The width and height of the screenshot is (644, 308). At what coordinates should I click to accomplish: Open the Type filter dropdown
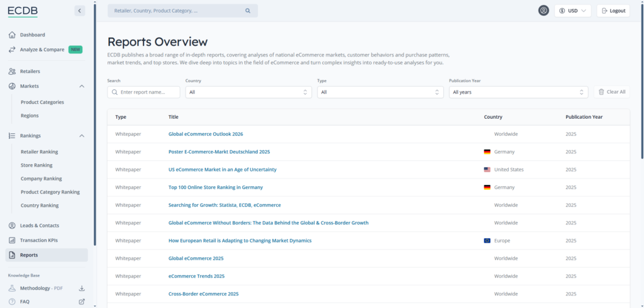click(381, 92)
